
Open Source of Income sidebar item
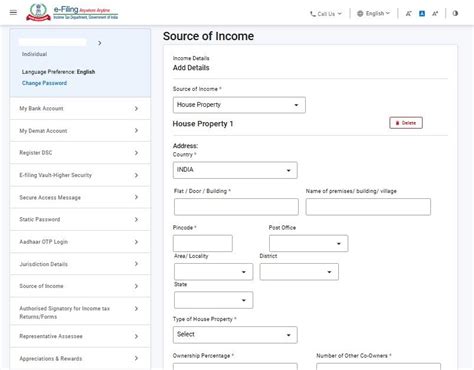tap(80, 286)
